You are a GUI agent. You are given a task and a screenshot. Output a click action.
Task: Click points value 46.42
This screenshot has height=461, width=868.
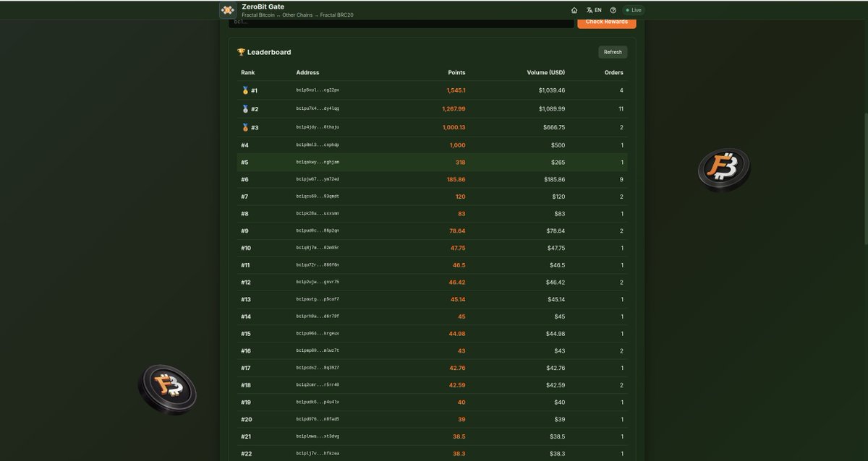coord(457,283)
